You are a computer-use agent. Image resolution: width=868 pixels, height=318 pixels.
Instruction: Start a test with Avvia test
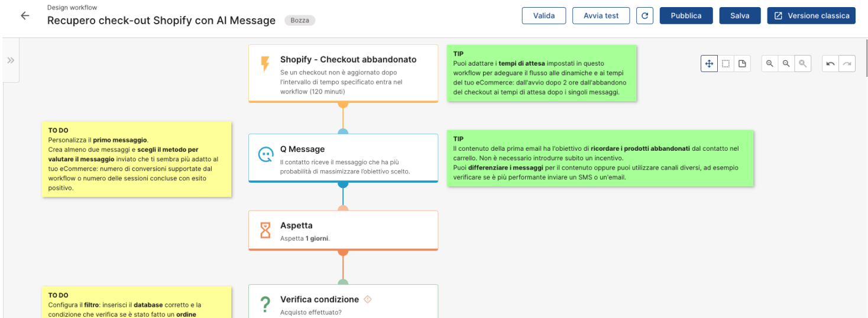(x=601, y=16)
